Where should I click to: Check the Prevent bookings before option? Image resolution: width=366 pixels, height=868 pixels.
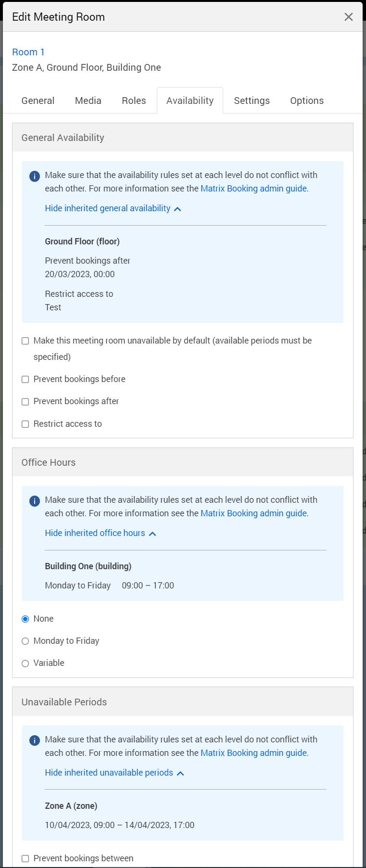(x=25, y=380)
